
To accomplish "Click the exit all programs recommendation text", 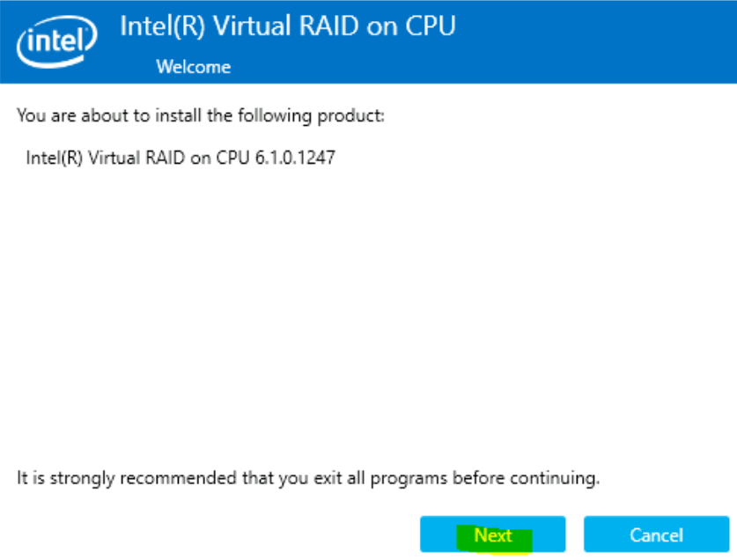I will (x=308, y=479).
